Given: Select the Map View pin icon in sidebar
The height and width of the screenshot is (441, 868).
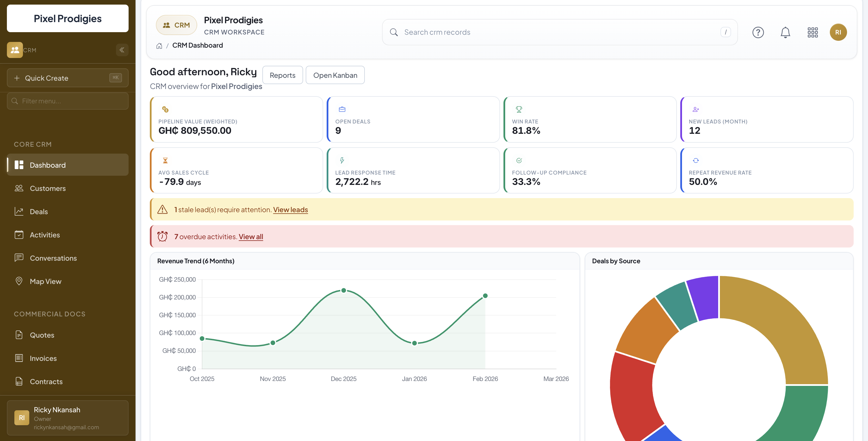Looking at the screenshot, I should (x=19, y=281).
